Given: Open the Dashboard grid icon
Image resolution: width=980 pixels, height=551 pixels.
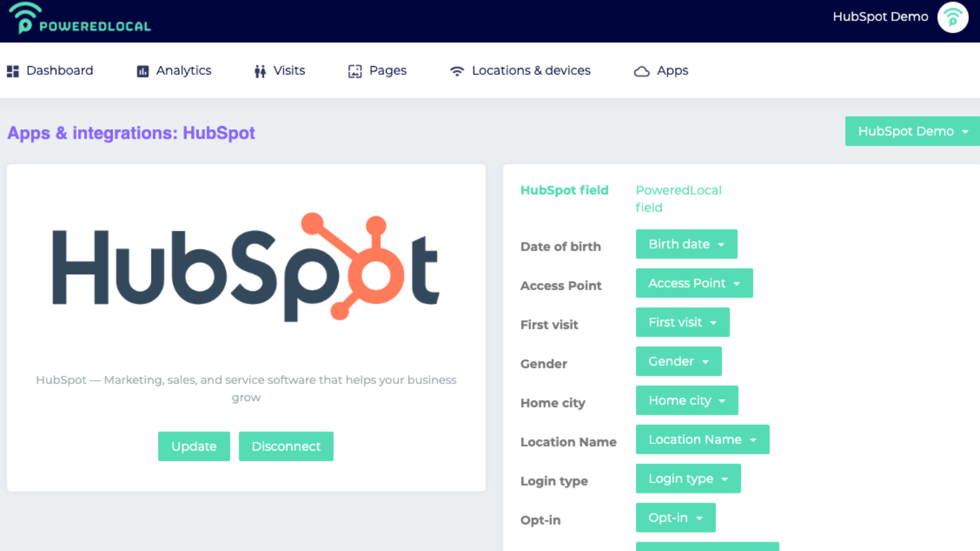Looking at the screenshot, I should [12, 71].
